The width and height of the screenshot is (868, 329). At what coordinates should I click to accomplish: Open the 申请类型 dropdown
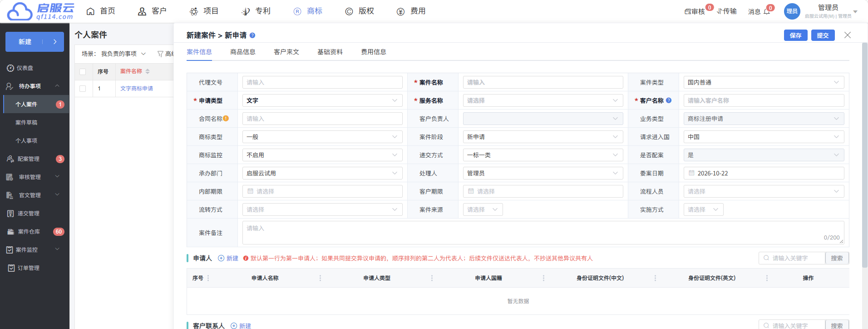pos(322,100)
